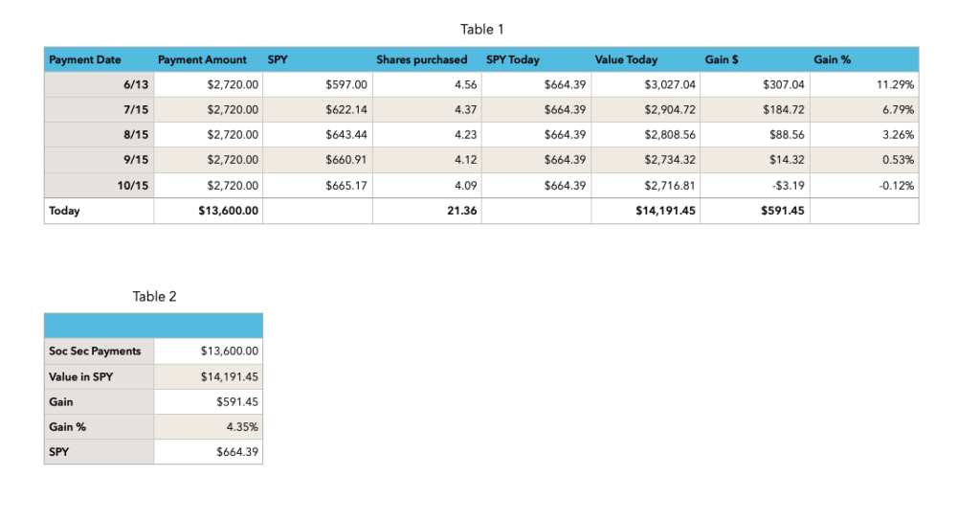The width and height of the screenshot is (980, 521).
Task: Select the Today row label
Action: point(65,211)
